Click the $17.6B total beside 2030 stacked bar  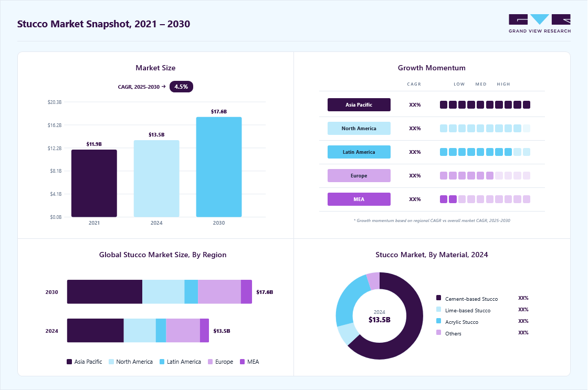[265, 292]
